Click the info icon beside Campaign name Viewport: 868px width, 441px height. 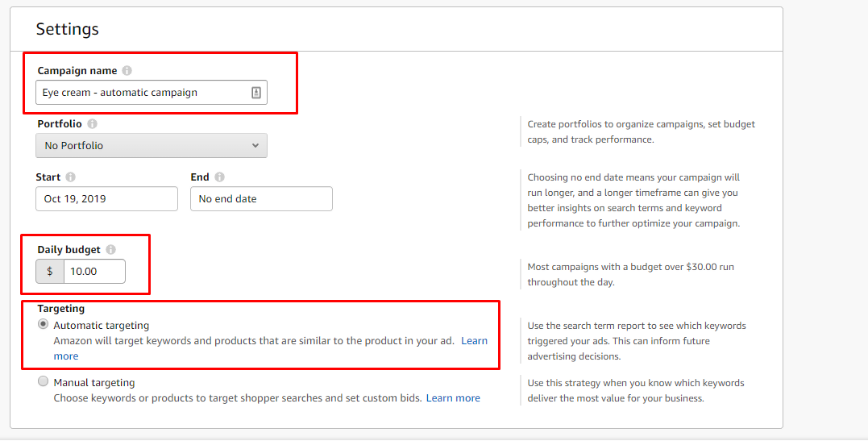click(x=127, y=70)
